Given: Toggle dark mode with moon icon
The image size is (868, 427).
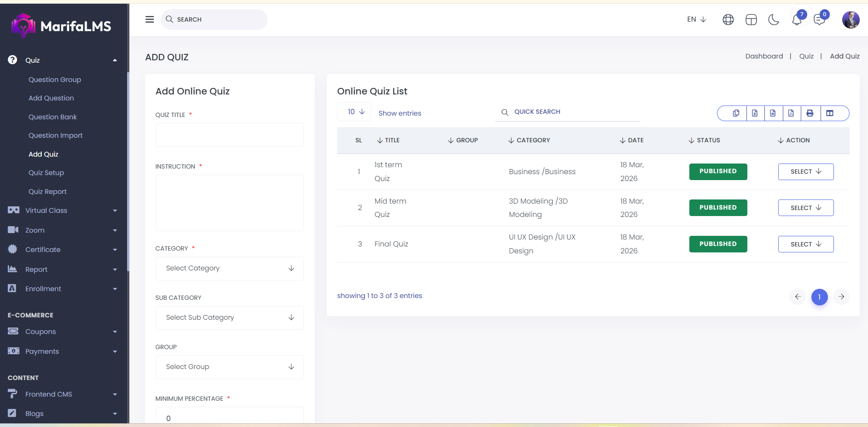Looking at the screenshot, I should pos(774,20).
